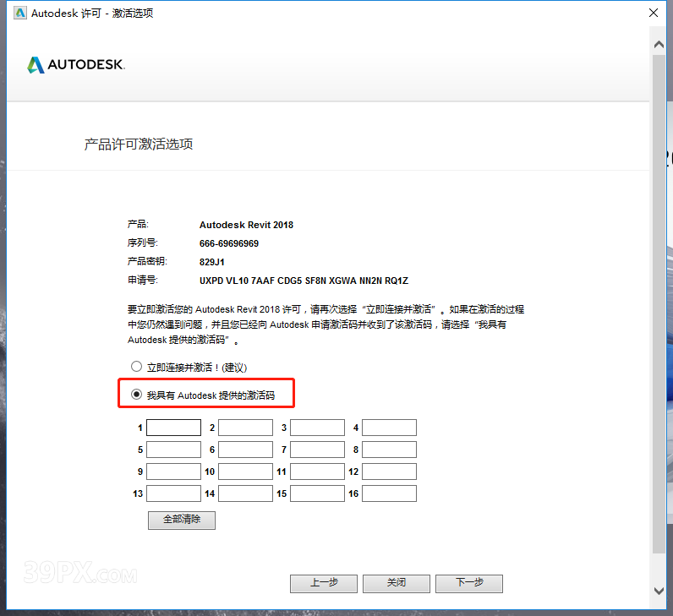This screenshot has height=616, width=673.
Task: Click activation code field 3
Action: 317,428
